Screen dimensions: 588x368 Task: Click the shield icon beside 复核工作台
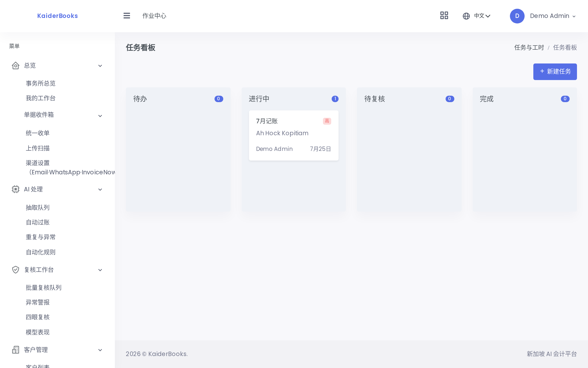click(16, 270)
